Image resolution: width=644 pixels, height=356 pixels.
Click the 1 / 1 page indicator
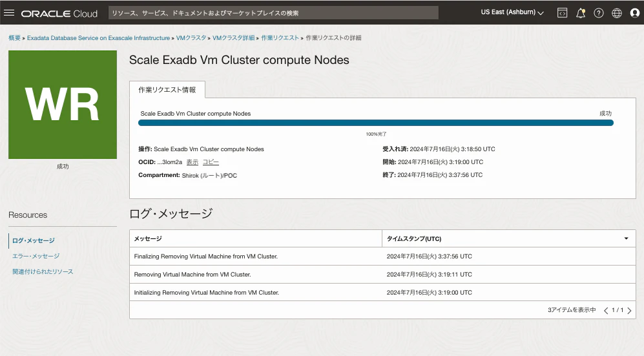tap(618, 310)
